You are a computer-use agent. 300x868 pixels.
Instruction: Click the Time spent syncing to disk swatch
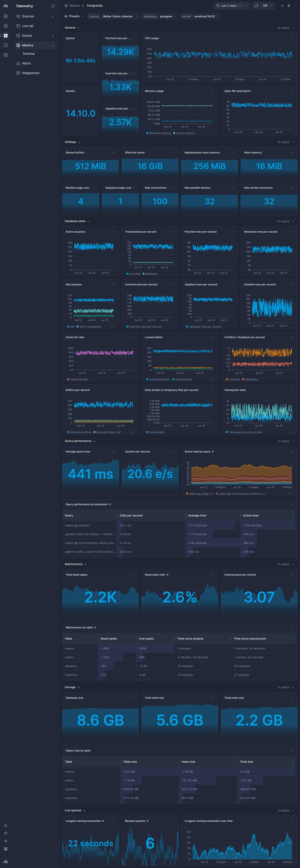pos(227,432)
